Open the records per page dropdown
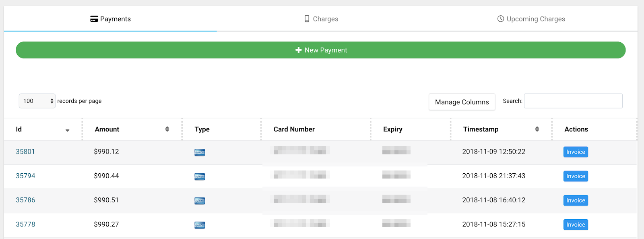The height and width of the screenshot is (239, 644). tap(37, 101)
